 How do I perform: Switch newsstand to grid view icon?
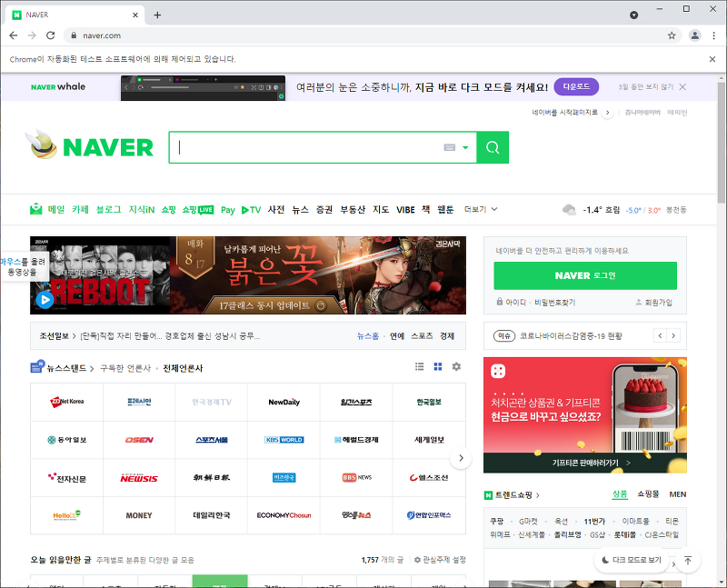(438, 366)
